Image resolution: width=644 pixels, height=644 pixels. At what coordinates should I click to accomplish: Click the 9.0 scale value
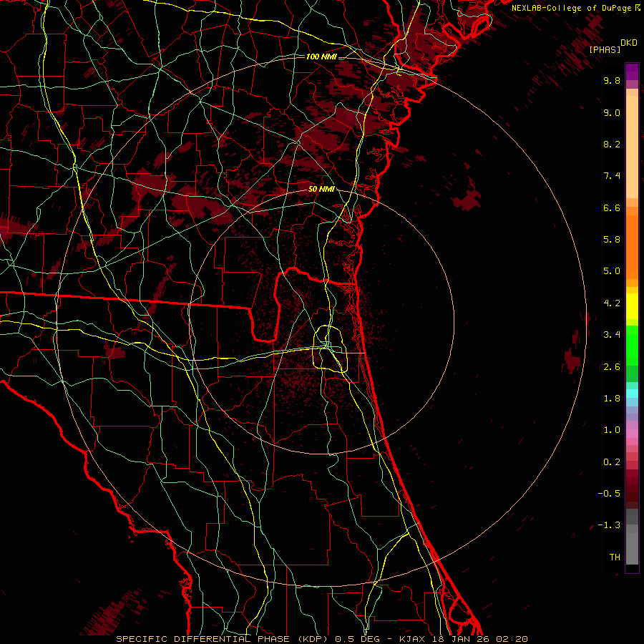pyautogui.click(x=612, y=112)
